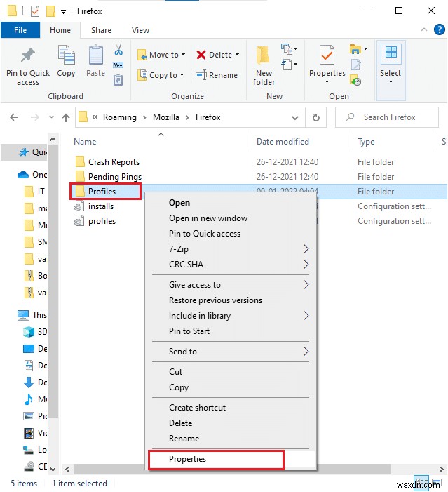This screenshot has width=448, height=492.
Task: Choose Include in library
Action: coord(231,316)
